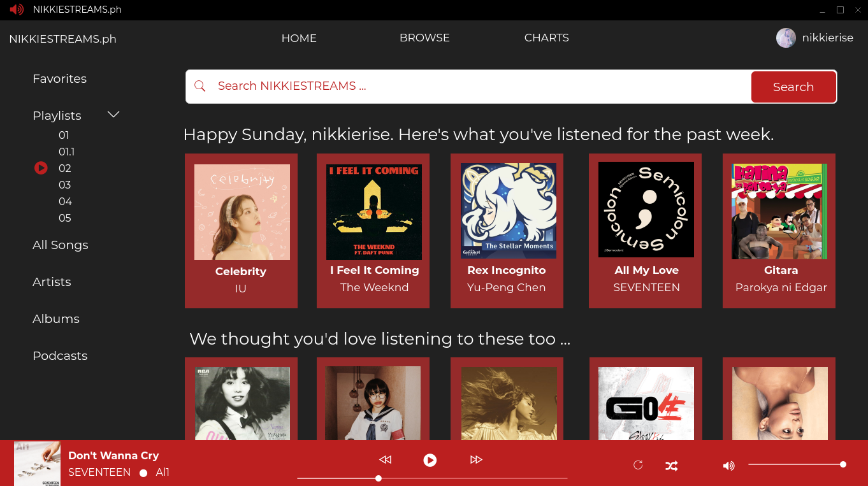Open All Songs in the sidebar
Viewport: 868px width, 486px height.
pos(61,245)
